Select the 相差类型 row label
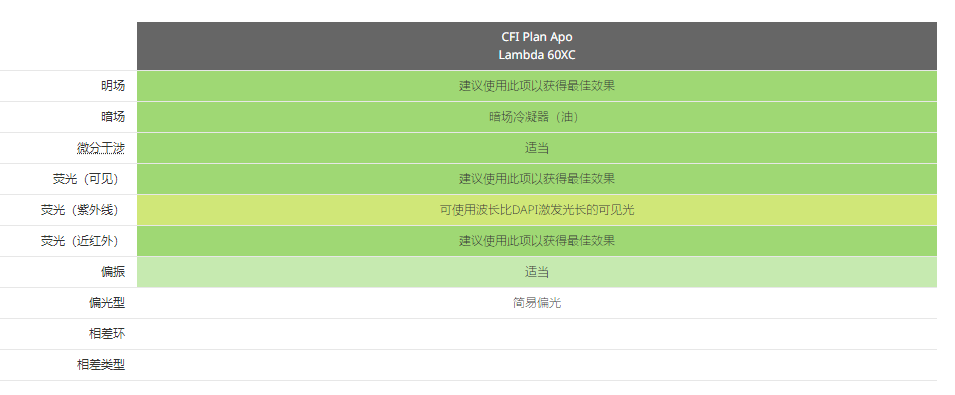 [x=100, y=365]
